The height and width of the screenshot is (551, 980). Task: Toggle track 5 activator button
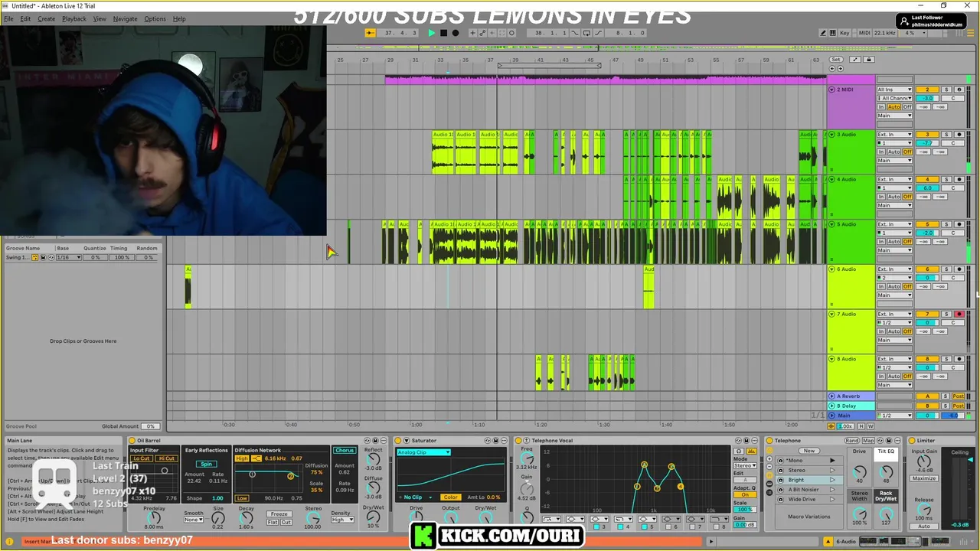pyautogui.click(x=927, y=224)
